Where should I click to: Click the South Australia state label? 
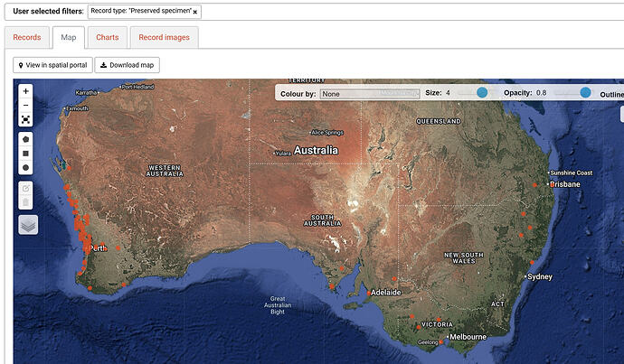coord(322,220)
